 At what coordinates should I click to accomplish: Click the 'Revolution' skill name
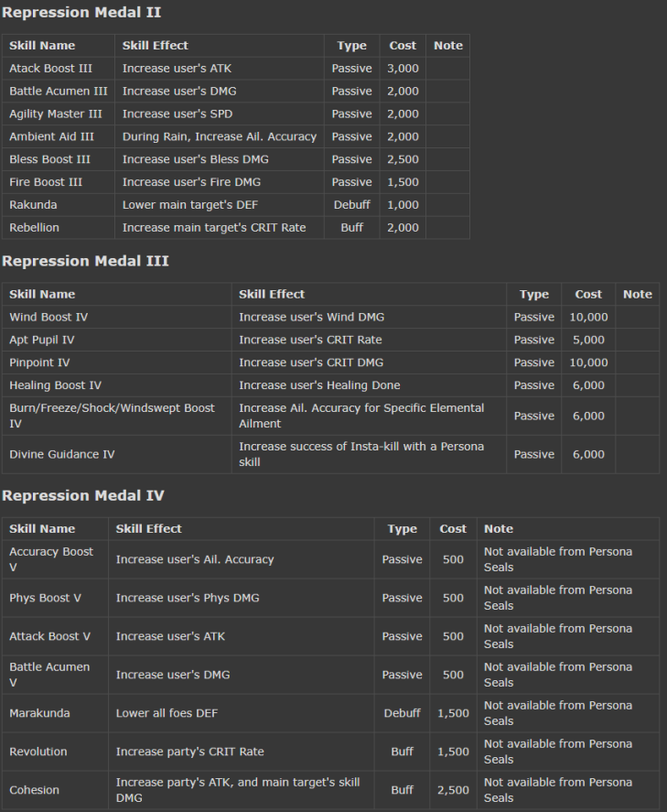(38, 752)
